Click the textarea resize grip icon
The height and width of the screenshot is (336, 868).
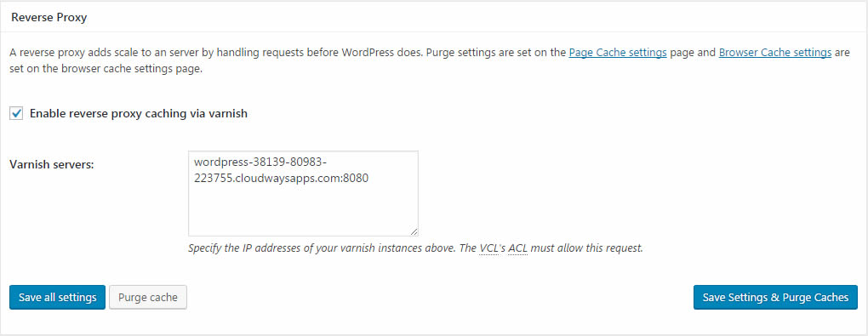(414, 232)
